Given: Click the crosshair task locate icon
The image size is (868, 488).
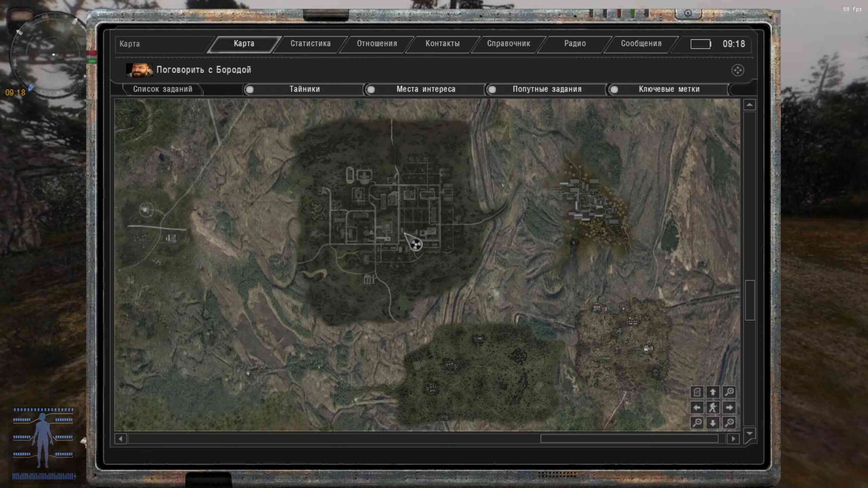Looking at the screenshot, I should click(x=737, y=70).
